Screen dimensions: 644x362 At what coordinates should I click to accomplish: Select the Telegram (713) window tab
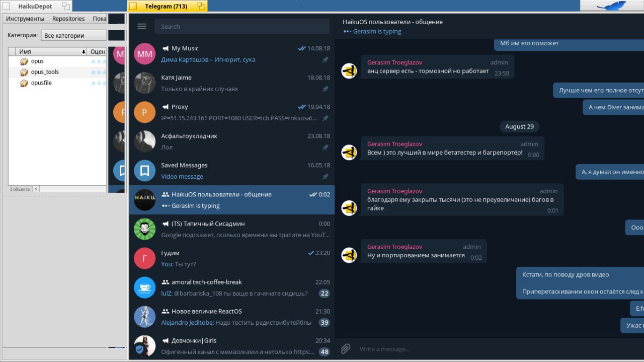tap(166, 6)
